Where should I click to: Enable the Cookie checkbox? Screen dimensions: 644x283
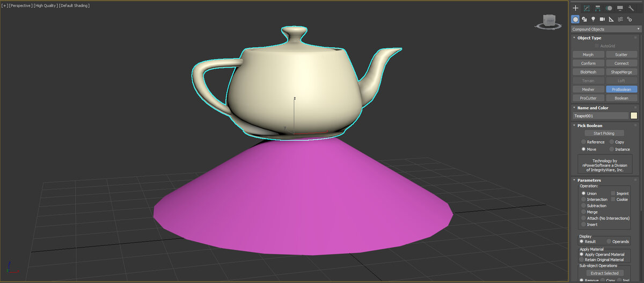(x=619, y=199)
